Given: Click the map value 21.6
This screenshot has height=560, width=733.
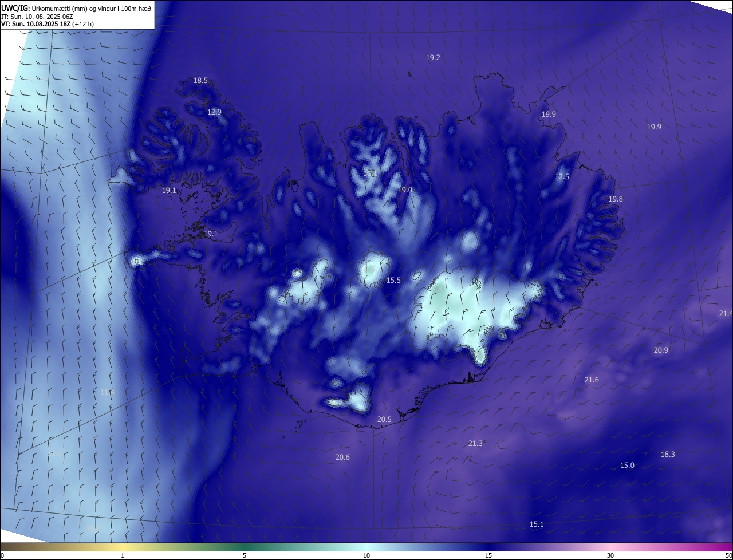Looking at the screenshot, I should click(592, 380).
